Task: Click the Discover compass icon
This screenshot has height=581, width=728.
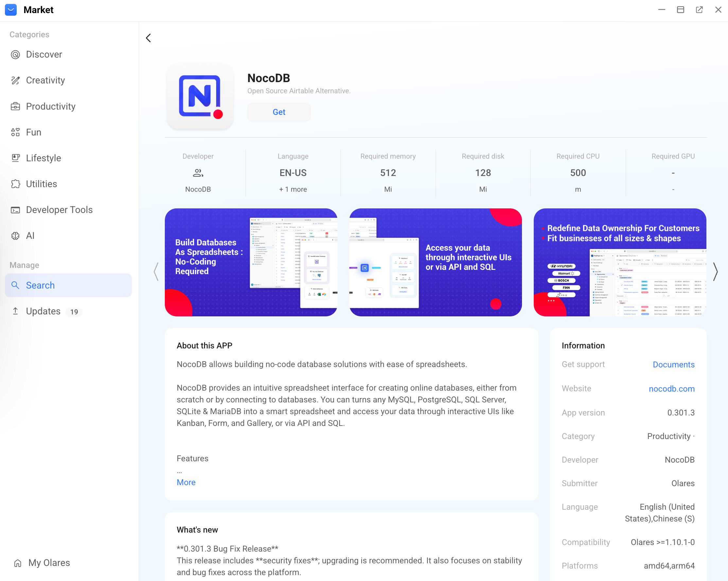Action: (x=15, y=54)
